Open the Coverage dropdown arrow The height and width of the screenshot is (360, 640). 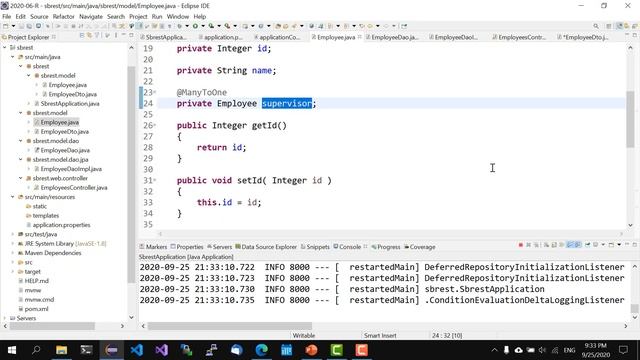219,26
